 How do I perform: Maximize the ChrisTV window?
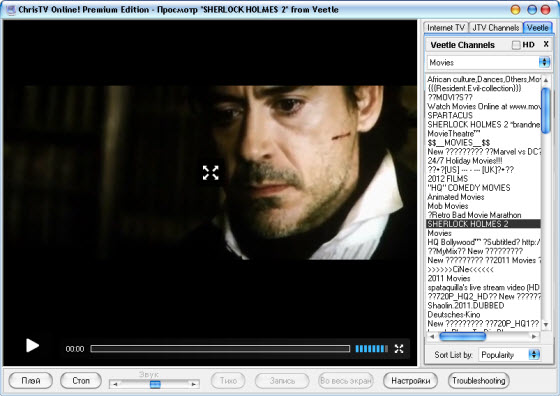(532, 10)
